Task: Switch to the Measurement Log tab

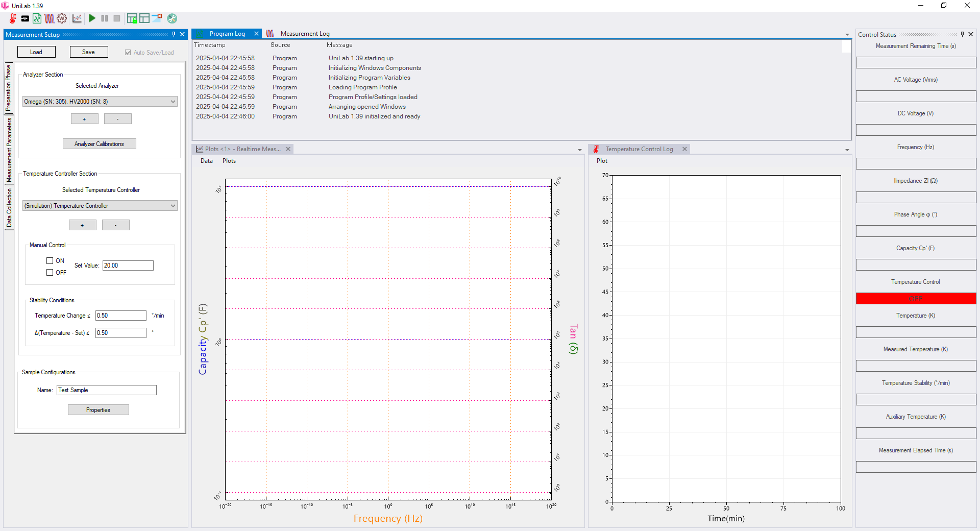Action: [305, 34]
